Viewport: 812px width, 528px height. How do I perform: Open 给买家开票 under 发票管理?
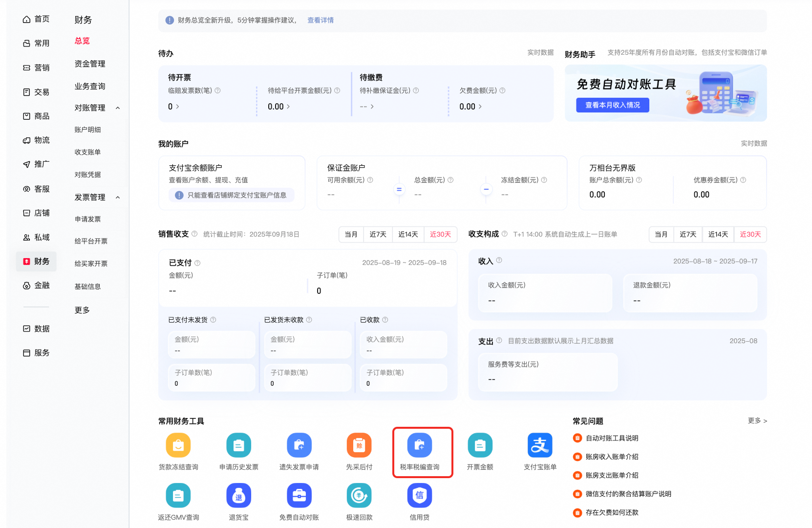[91, 264]
